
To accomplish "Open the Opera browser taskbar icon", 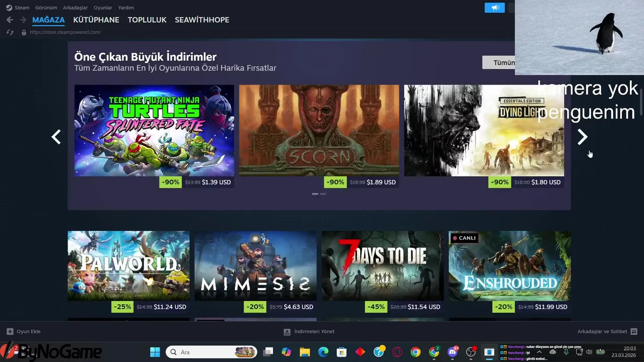I will coord(397,352).
